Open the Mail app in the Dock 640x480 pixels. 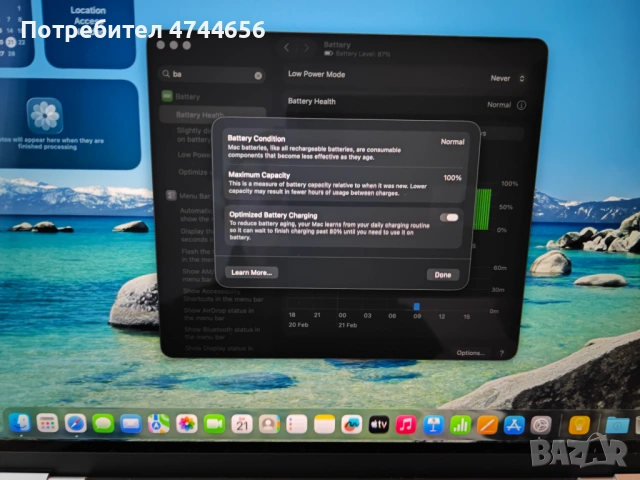(x=131, y=424)
